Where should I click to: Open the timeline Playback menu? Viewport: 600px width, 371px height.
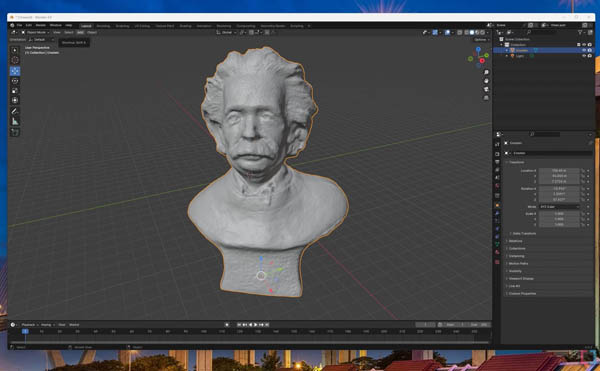pos(29,325)
